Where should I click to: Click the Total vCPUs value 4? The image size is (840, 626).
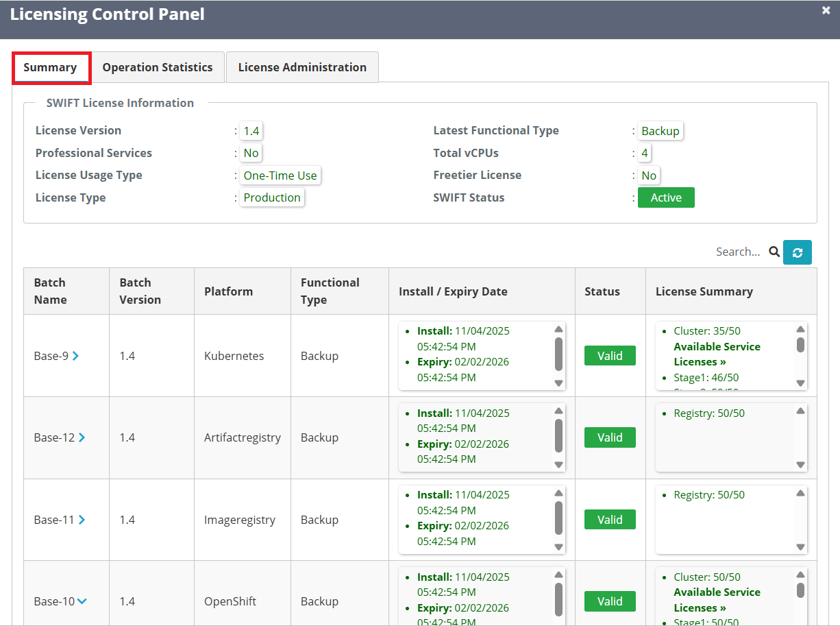(x=645, y=153)
